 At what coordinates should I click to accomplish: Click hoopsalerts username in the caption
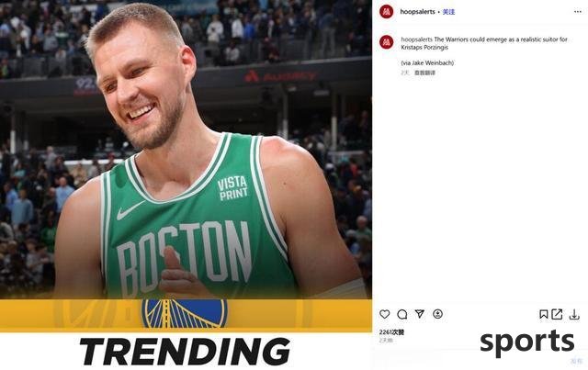tap(416, 39)
